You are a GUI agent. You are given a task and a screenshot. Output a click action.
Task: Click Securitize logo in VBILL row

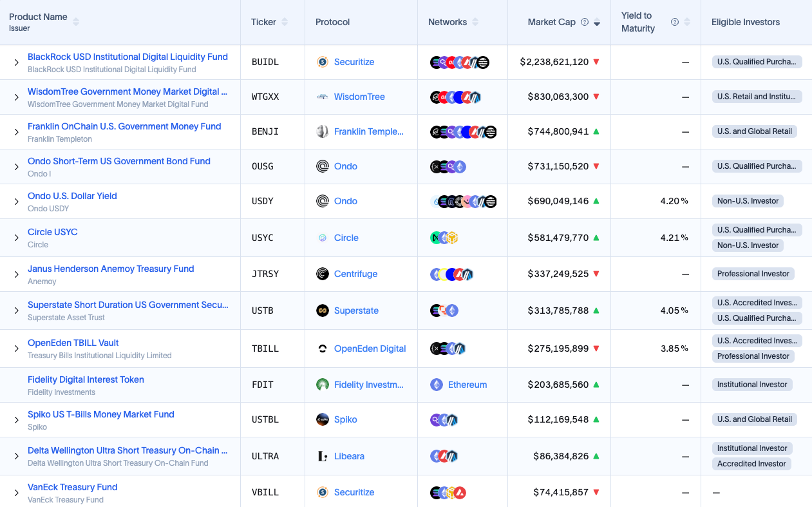(x=323, y=492)
